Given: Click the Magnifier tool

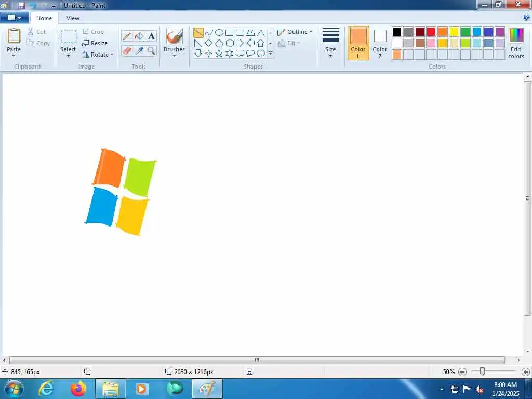Looking at the screenshot, I should click(151, 50).
